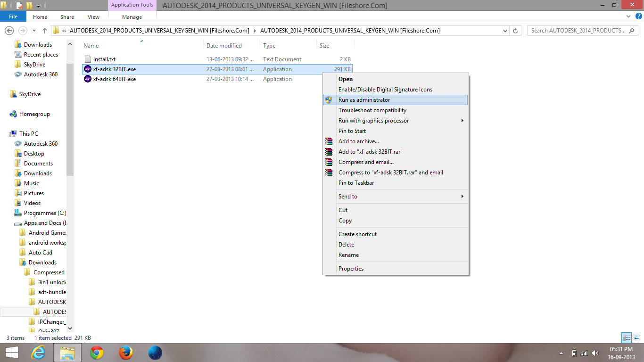Image resolution: width=644 pixels, height=362 pixels.
Task: Launch Firefox from the taskbar
Action: pyautogui.click(x=126, y=353)
